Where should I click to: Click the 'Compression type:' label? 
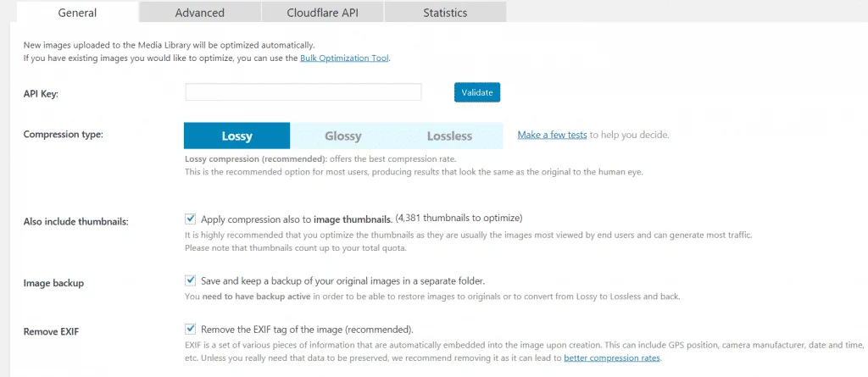tap(63, 135)
